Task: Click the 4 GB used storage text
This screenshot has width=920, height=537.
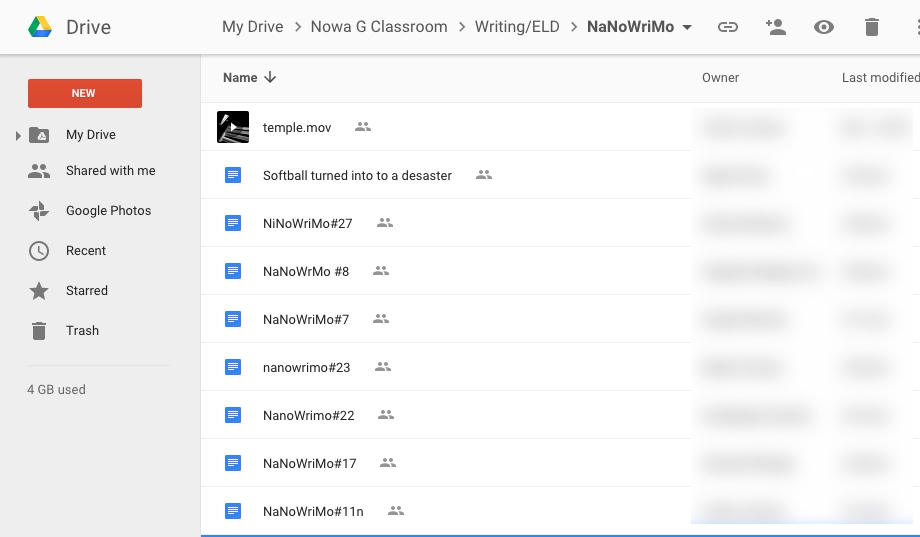Action: coord(56,390)
